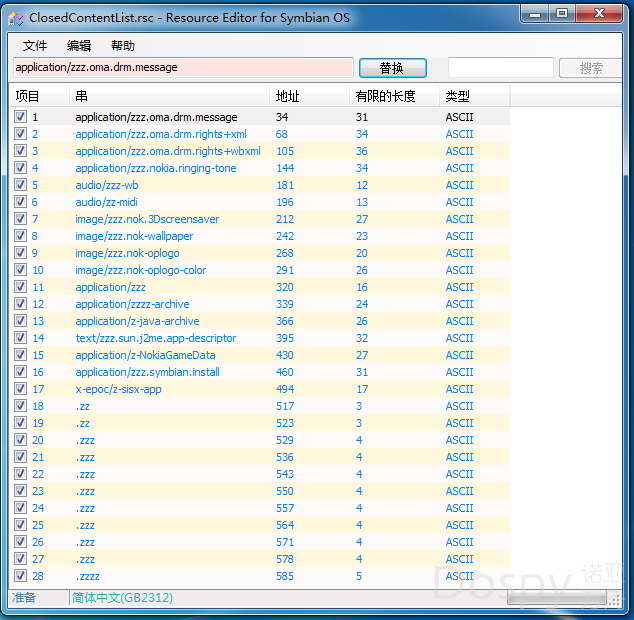Click address value 494

coord(285,389)
